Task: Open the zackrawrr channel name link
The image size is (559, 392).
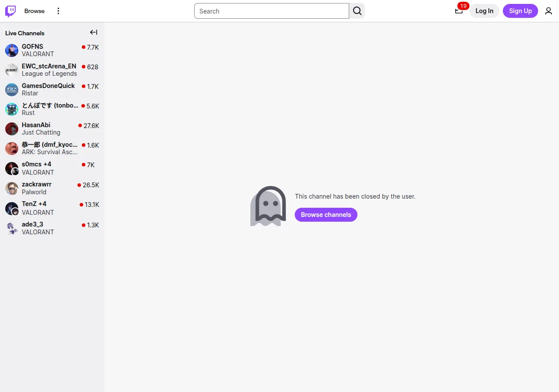Action: pos(37,184)
